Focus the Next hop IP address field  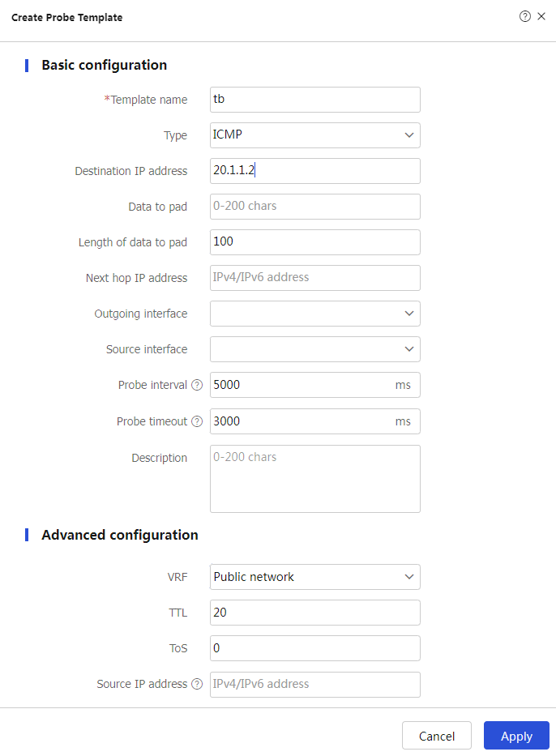pyautogui.click(x=315, y=278)
